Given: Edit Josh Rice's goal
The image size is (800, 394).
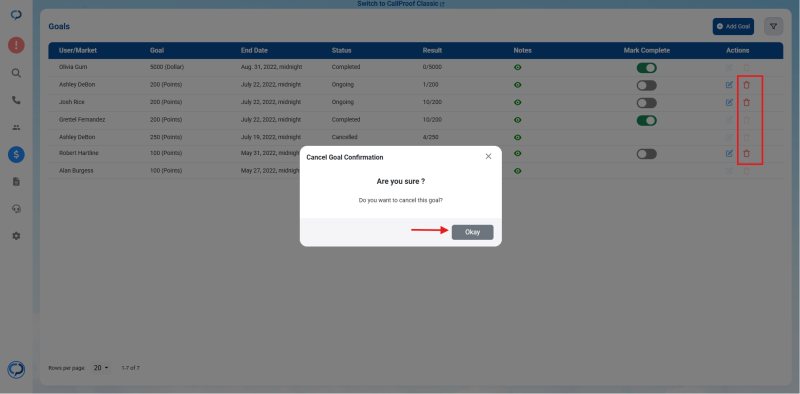Looking at the screenshot, I should [729, 102].
